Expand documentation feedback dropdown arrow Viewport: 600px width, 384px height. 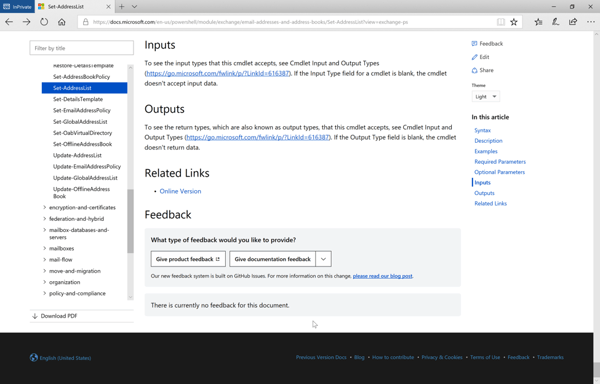(323, 259)
